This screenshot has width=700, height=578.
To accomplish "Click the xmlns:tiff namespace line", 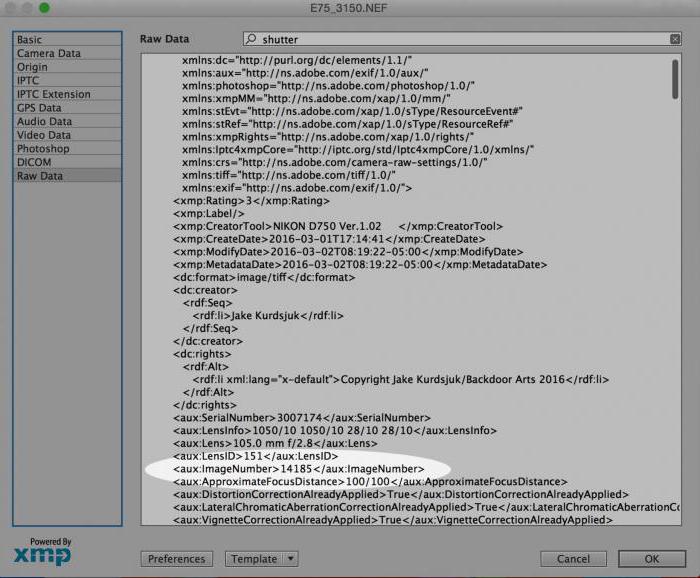I will coord(289,175).
